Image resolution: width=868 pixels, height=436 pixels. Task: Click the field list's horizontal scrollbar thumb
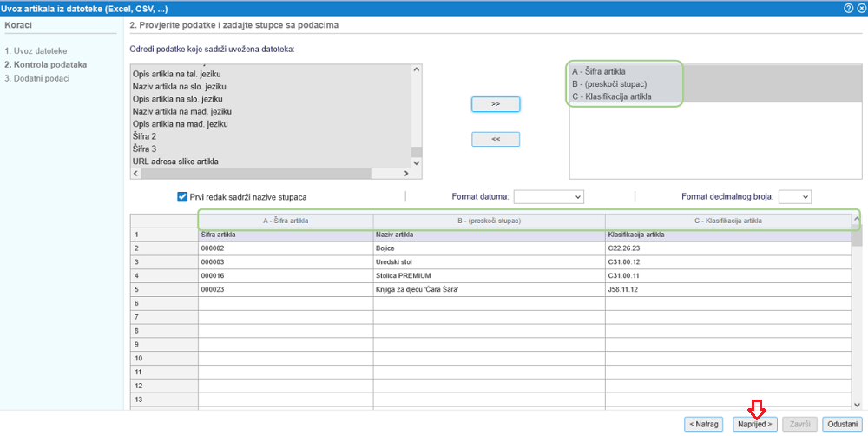(x=256, y=174)
